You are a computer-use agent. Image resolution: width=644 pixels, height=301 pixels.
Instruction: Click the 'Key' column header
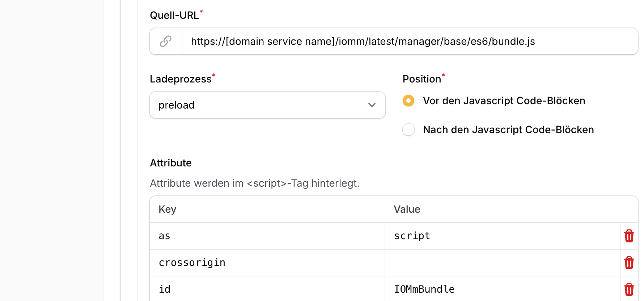pos(168,209)
